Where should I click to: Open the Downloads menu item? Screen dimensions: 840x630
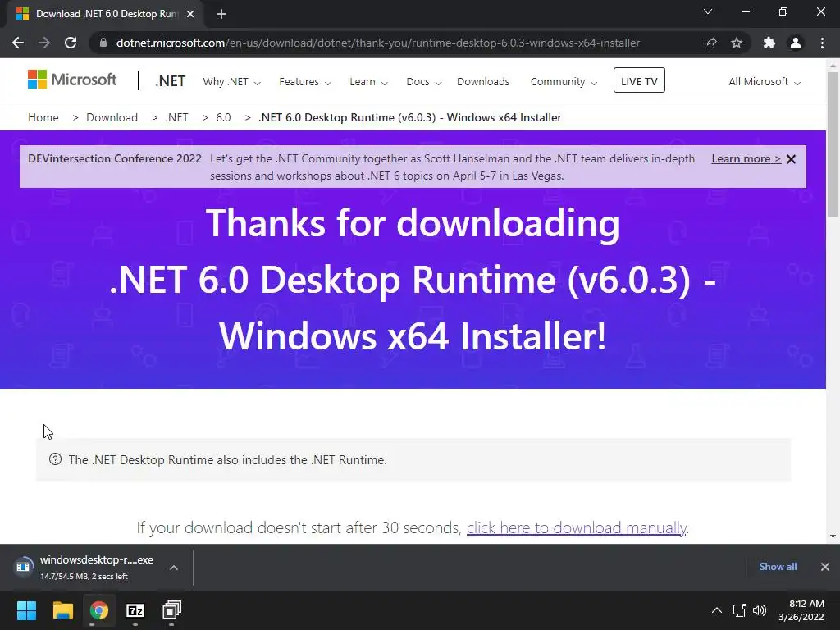483,81
